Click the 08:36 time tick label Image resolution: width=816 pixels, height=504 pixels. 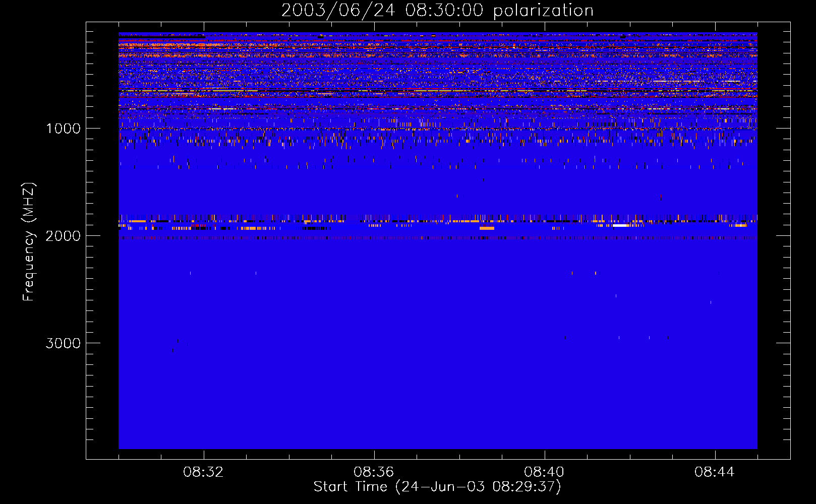(x=374, y=472)
